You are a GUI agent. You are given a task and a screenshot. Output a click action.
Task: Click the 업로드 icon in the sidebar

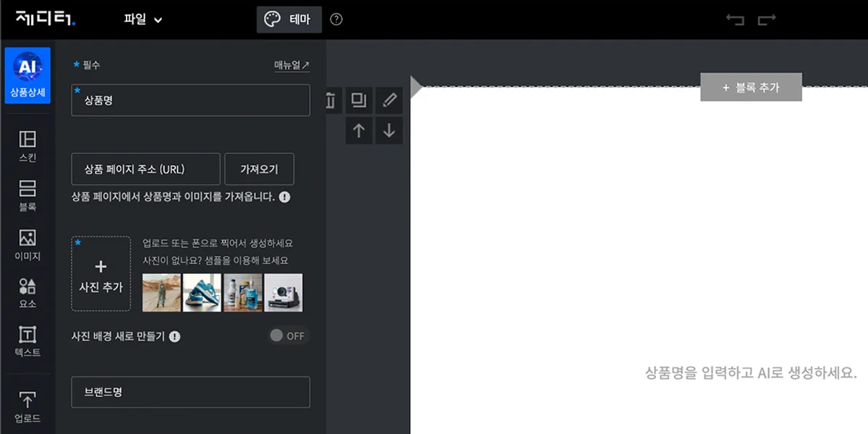click(x=28, y=403)
